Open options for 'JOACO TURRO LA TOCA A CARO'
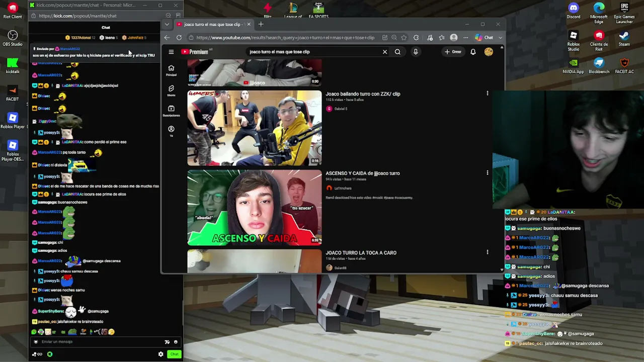Image resolution: width=644 pixels, height=362 pixels. tap(487, 252)
